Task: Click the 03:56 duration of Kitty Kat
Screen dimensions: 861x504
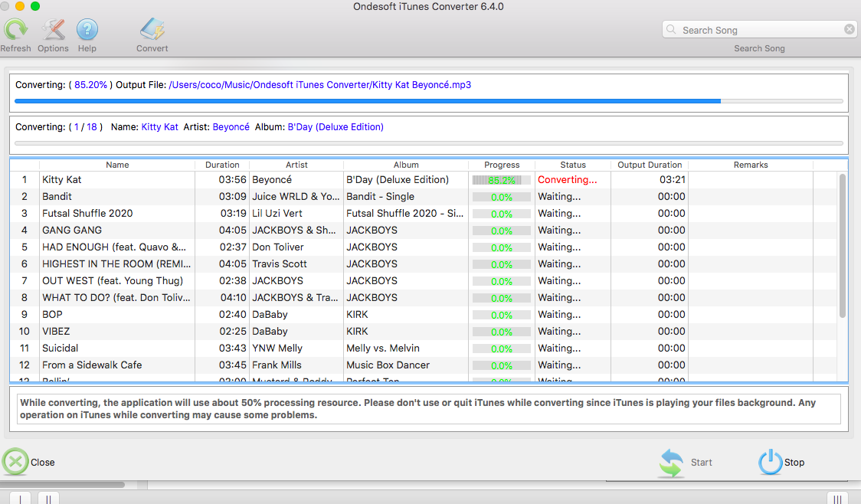Action: click(x=232, y=179)
